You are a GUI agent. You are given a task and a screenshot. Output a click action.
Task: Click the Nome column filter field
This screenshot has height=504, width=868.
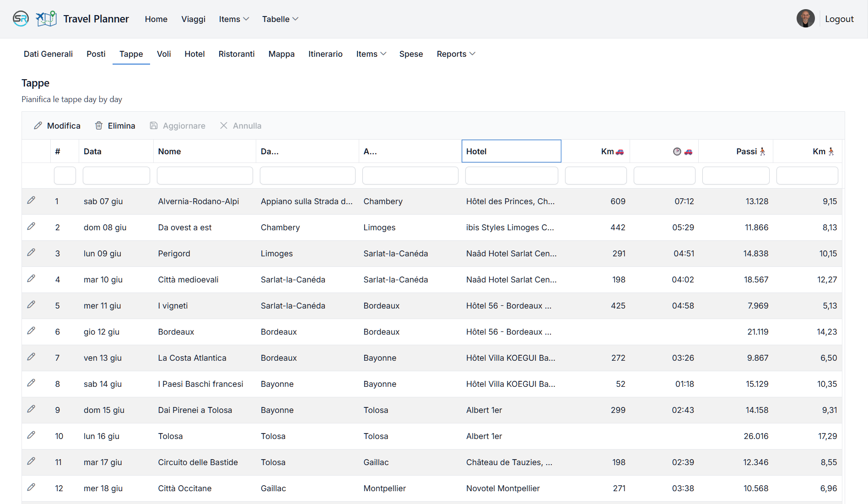pos(205,176)
